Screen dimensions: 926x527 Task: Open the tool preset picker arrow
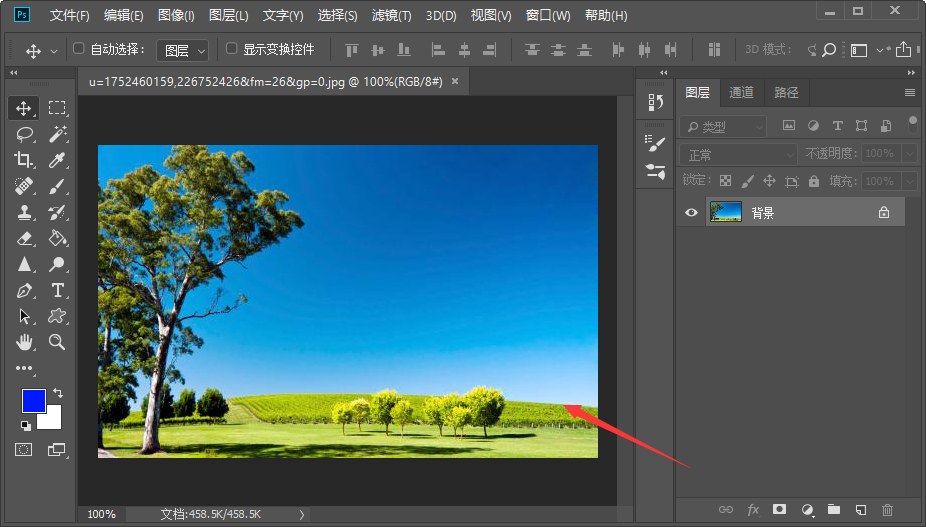(x=54, y=51)
